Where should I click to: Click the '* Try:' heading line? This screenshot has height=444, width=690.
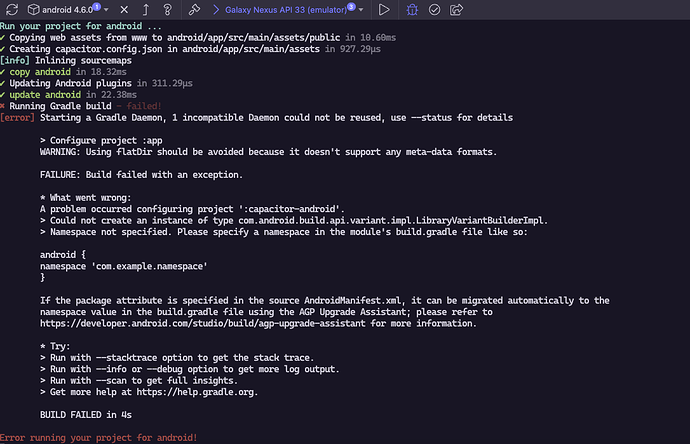[55, 346]
